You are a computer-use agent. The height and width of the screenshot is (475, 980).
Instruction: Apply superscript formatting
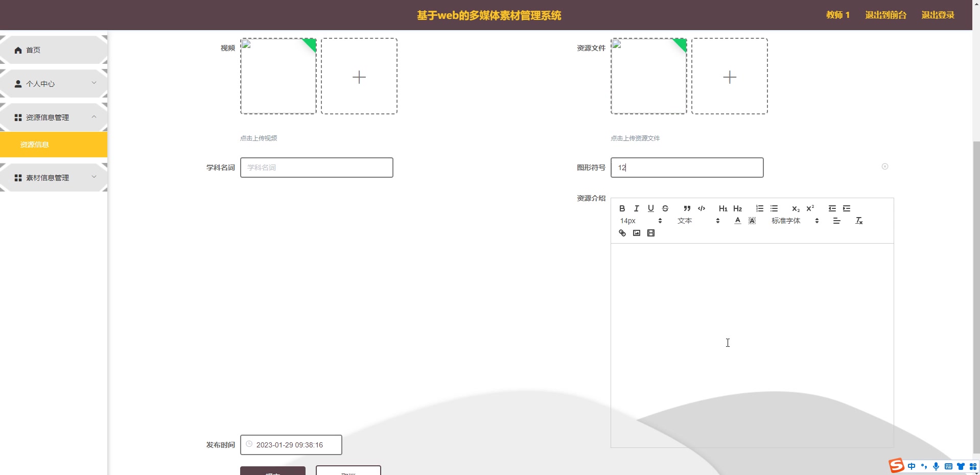point(809,208)
